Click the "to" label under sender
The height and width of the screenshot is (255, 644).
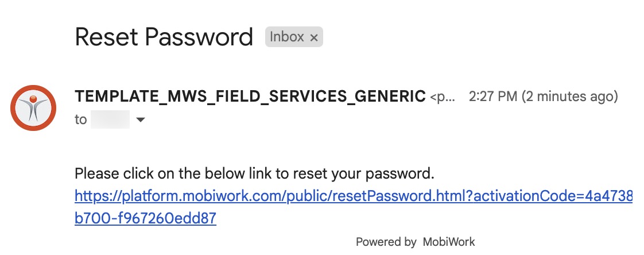click(x=80, y=120)
